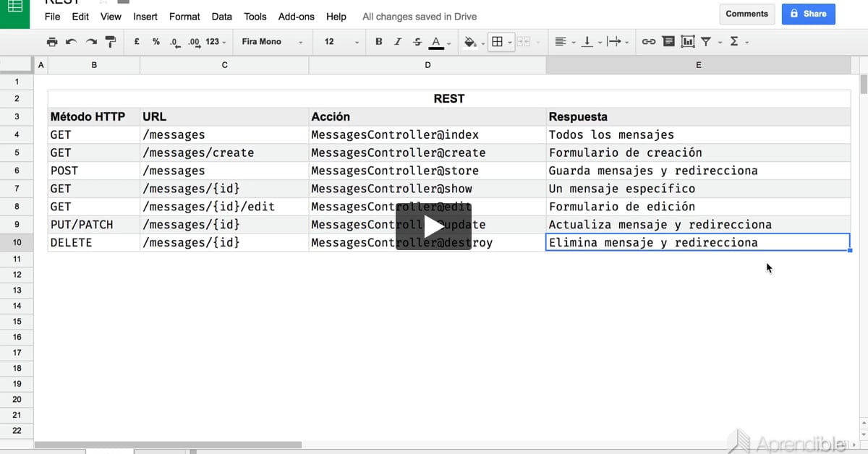Redo the last action
This screenshot has height=454, width=868.
(x=91, y=42)
